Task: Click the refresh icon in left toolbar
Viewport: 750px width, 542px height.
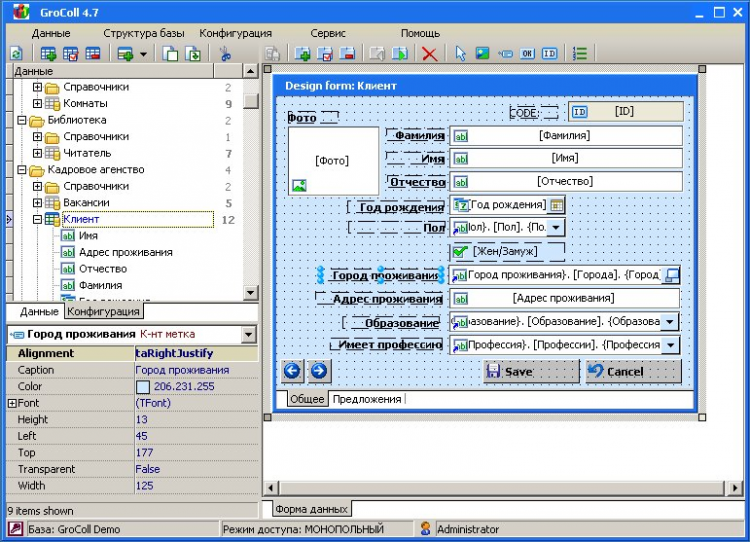Action: pyautogui.click(x=16, y=54)
